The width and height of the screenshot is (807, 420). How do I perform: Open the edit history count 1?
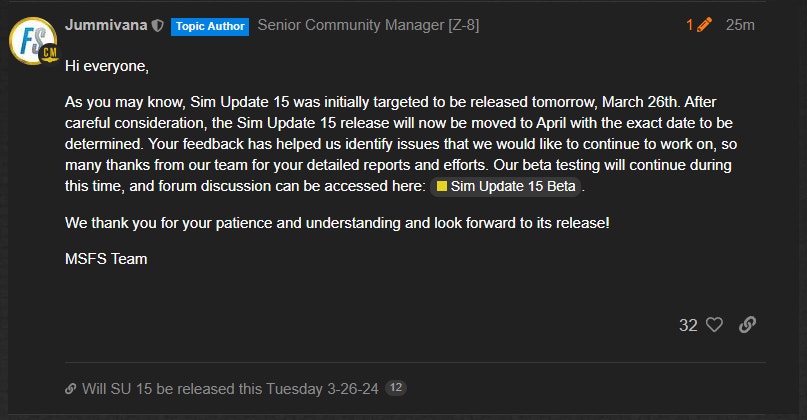point(690,25)
